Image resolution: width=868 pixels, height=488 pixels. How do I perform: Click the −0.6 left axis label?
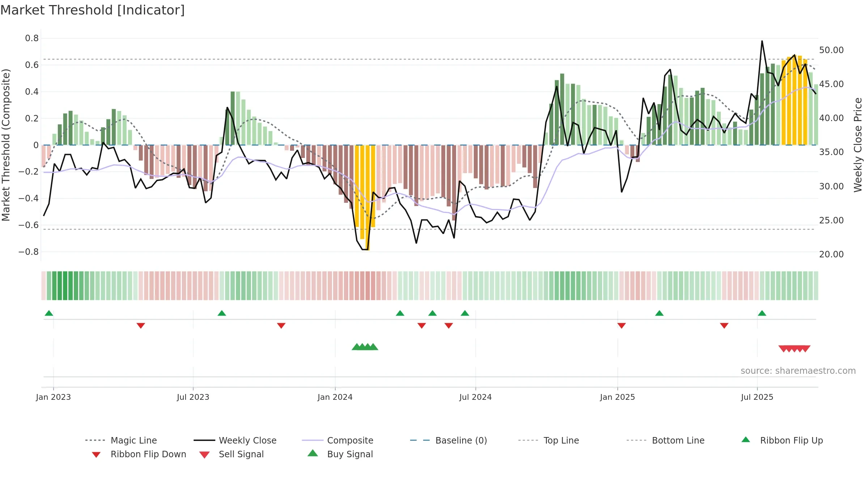point(29,225)
